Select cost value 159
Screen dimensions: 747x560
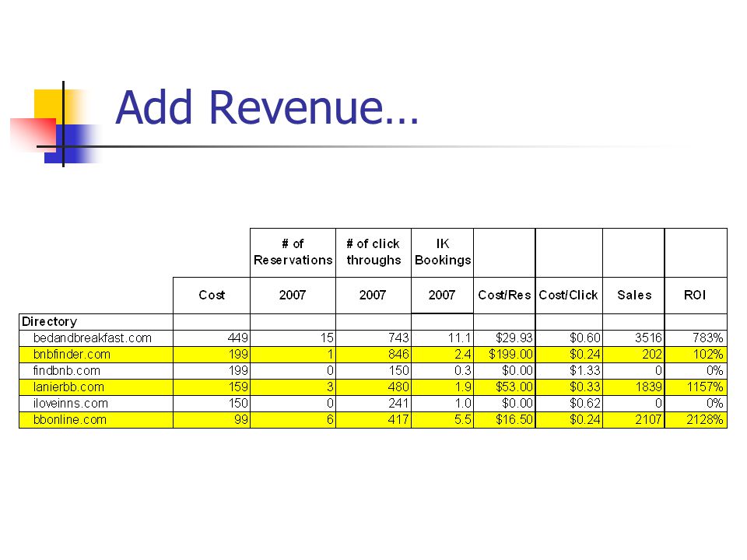212,387
